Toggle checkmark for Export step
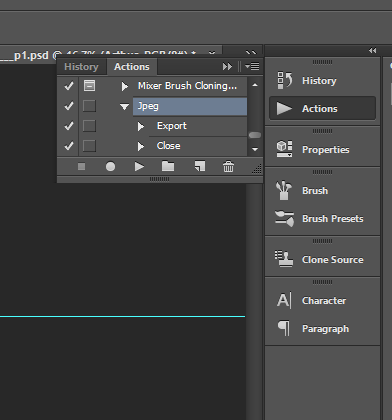392x420 pixels. point(69,126)
